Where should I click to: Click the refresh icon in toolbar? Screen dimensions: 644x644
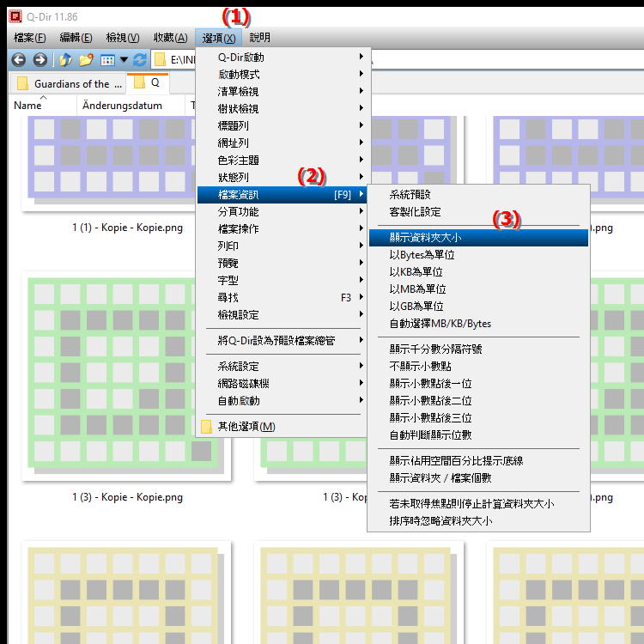pos(140,60)
